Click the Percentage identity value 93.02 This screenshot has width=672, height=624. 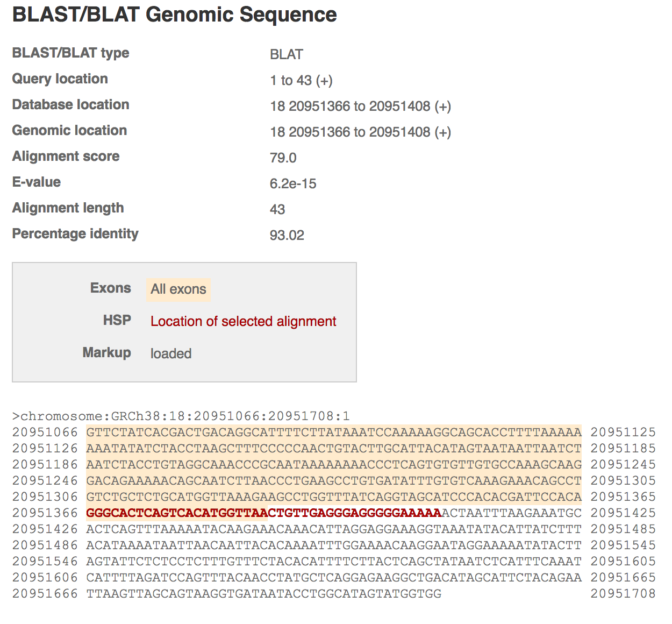pyautogui.click(x=287, y=235)
